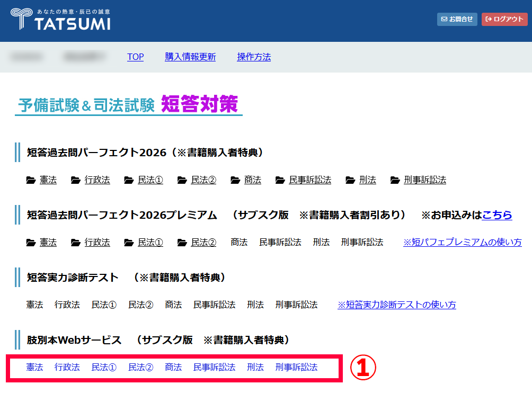The height and width of the screenshot is (393, 532).
Task: Open the 民法① link in 短答過去問パーフェクト2026
Action: pyautogui.click(x=150, y=180)
